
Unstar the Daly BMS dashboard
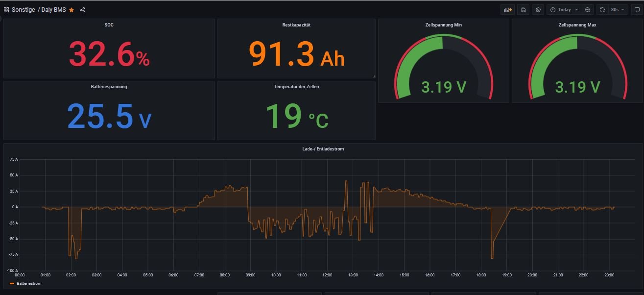coord(72,10)
